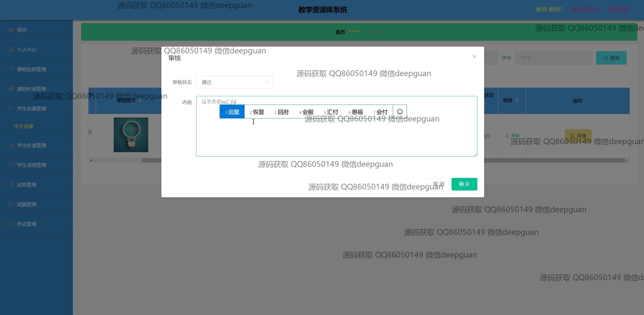This screenshot has width=644, height=315.
Task: Click inside the 学号 input field
Action: click(553, 58)
